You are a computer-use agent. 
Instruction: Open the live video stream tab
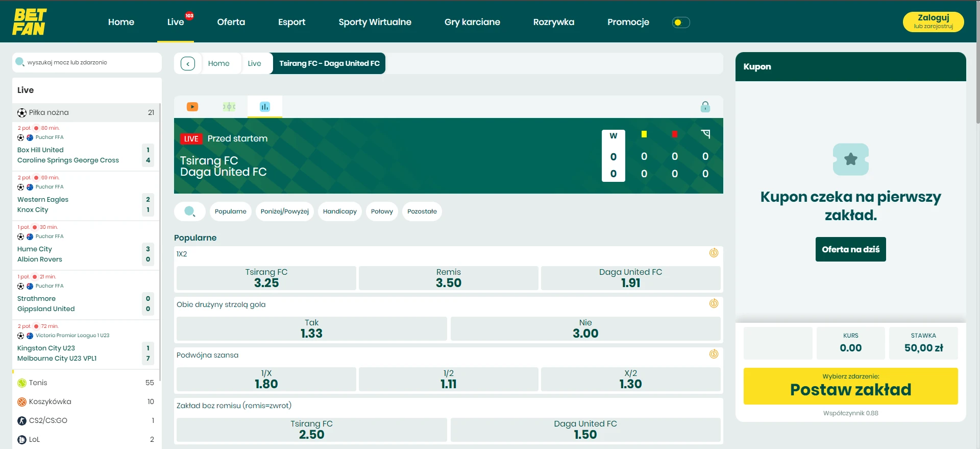(x=192, y=107)
